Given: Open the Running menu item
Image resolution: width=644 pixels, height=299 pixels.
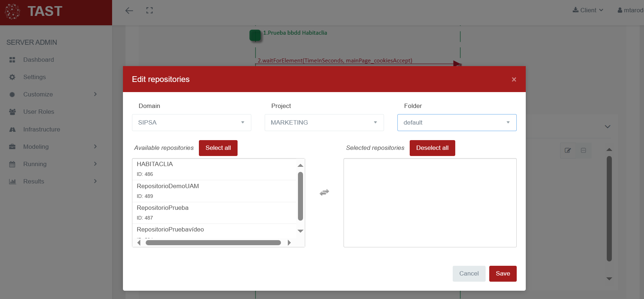Looking at the screenshot, I should coord(35,164).
